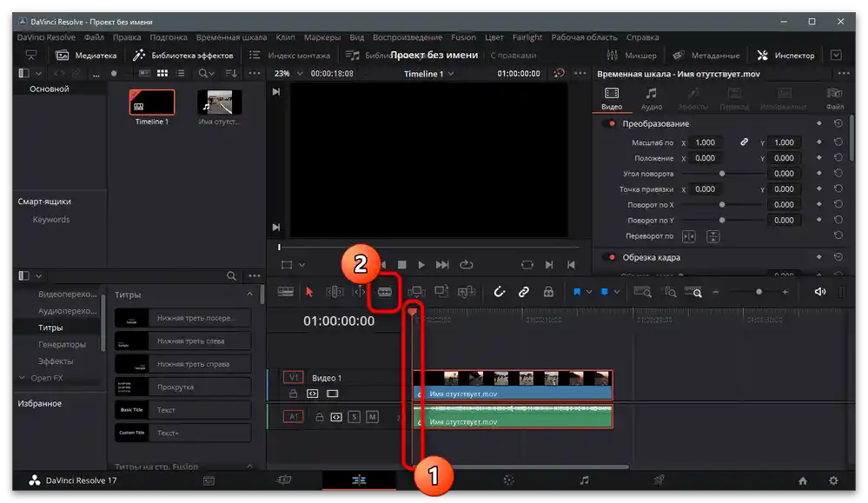Click the blue Marker icon
Image resolution: width=868 pixels, height=503 pixels.
pyautogui.click(x=605, y=292)
